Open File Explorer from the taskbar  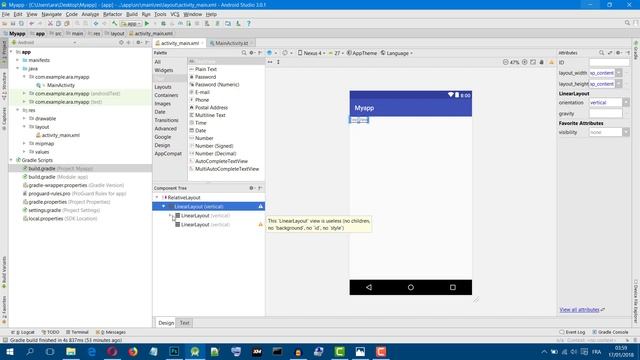click(71, 351)
